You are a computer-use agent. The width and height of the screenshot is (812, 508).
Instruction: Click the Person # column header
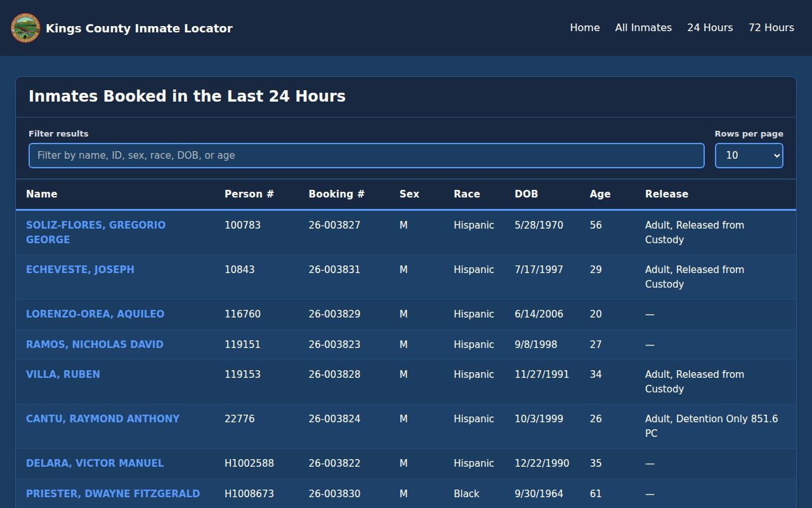click(249, 194)
